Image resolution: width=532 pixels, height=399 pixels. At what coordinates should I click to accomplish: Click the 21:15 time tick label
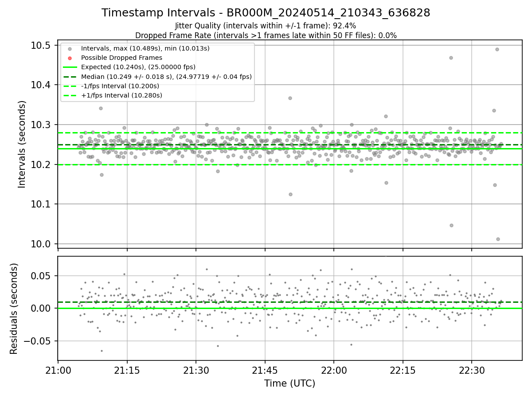pos(127,370)
